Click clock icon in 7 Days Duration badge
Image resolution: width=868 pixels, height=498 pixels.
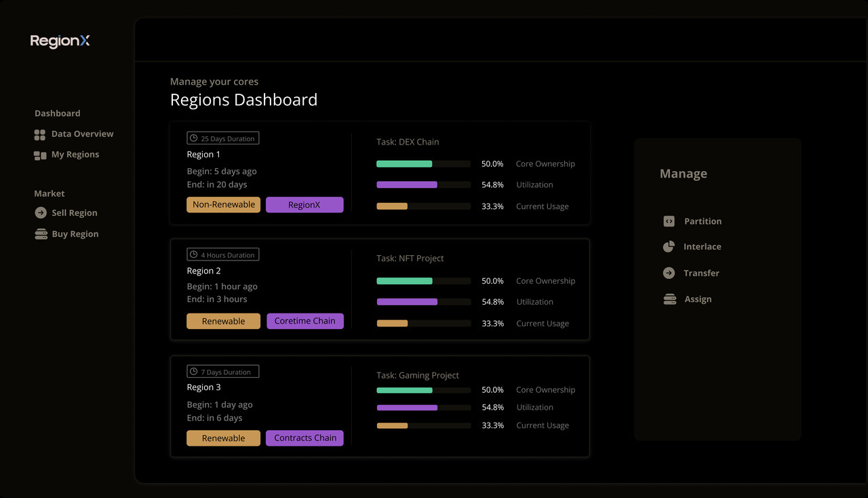[194, 372]
